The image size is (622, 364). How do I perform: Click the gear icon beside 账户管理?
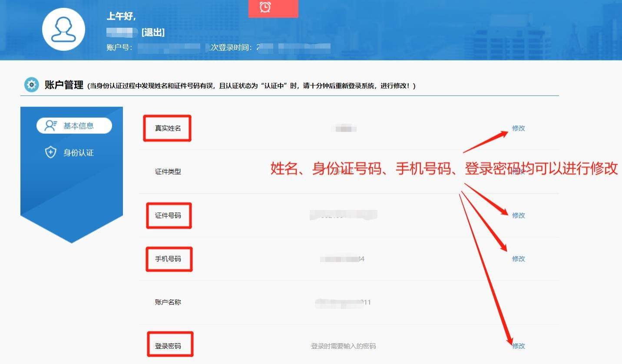point(31,85)
